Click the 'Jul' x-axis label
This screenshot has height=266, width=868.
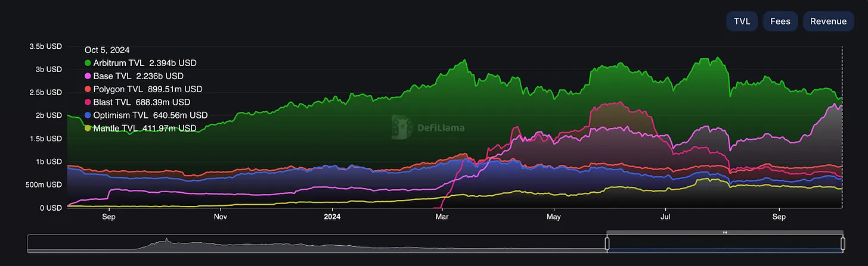click(665, 218)
